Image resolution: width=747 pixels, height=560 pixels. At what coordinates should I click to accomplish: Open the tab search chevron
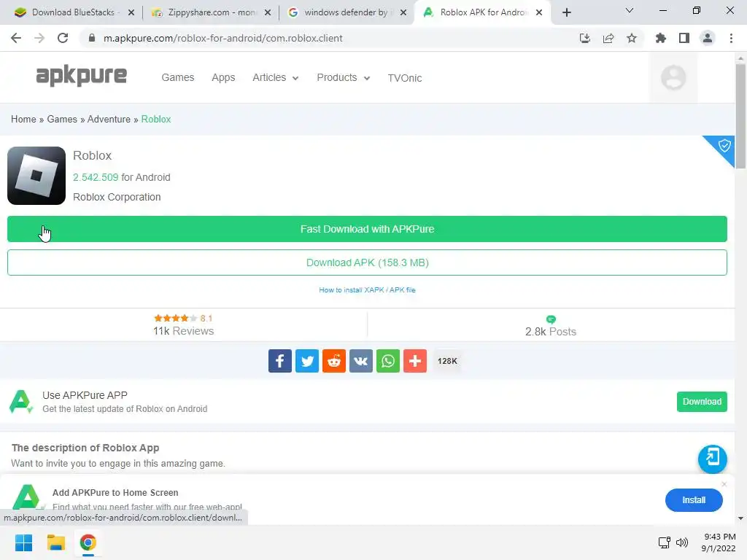click(630, 10)
